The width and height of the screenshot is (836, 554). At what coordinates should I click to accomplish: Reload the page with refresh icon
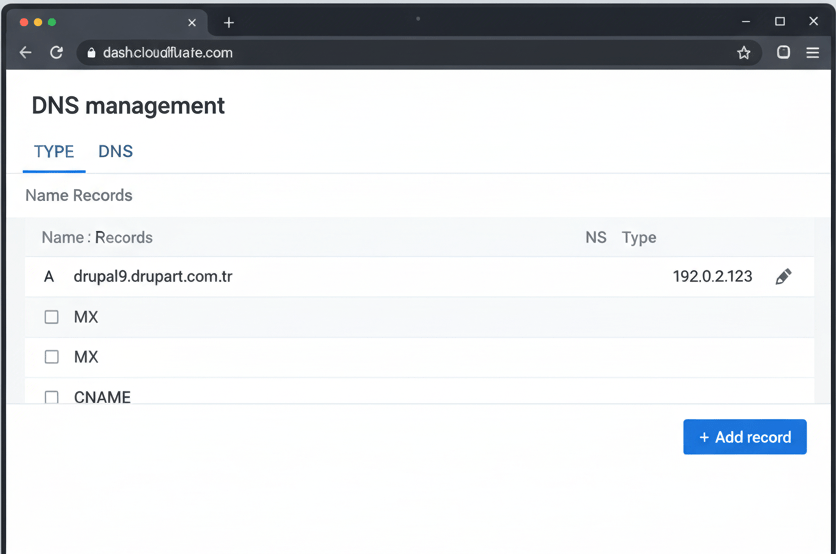click(57, 53)
